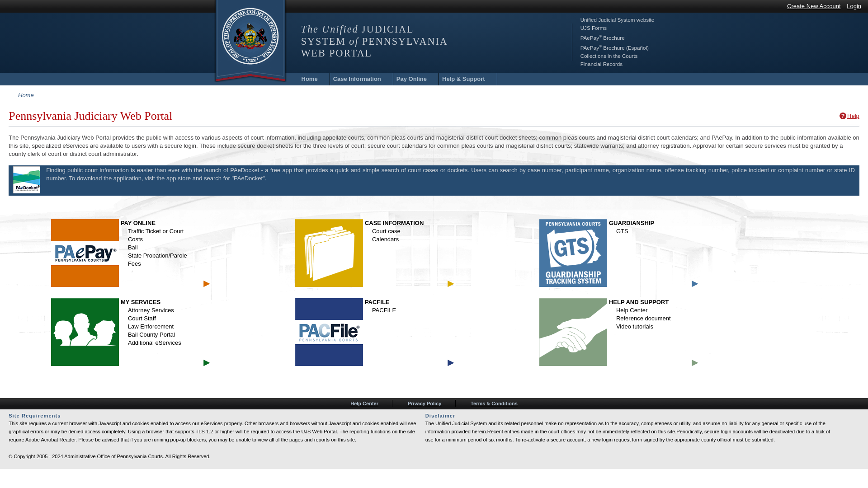
Task: Open Additional eServices link
Action: (155, 343)
